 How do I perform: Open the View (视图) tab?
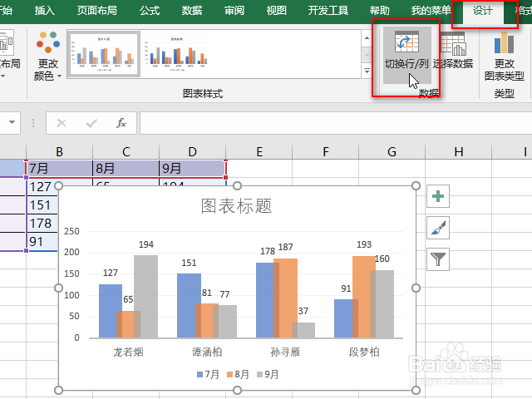(276, 11)
